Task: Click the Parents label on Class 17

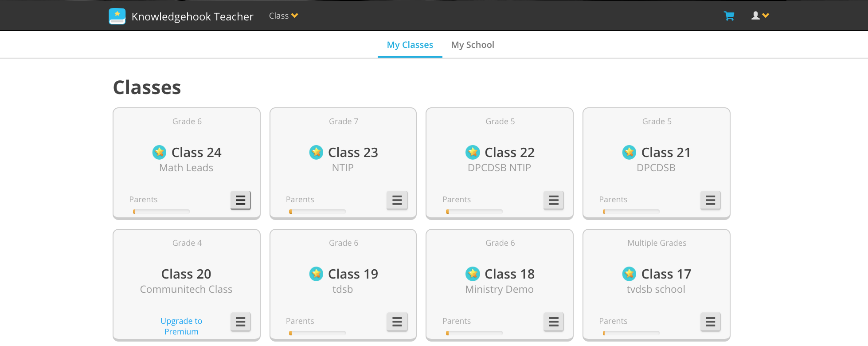Action: coord(613,321)
